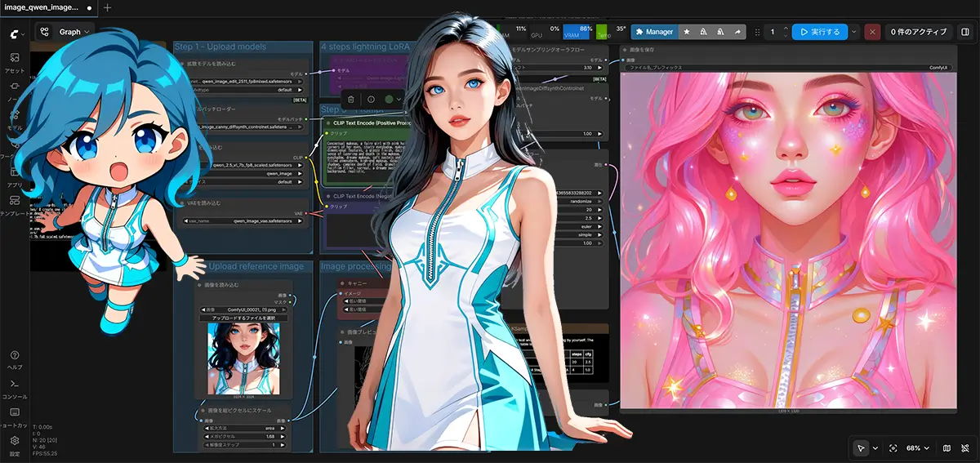Select the cursor mode tool in bottom toolbar
Image resolution: width=980 pixels, height=463 pixels.
coord(860,447)
